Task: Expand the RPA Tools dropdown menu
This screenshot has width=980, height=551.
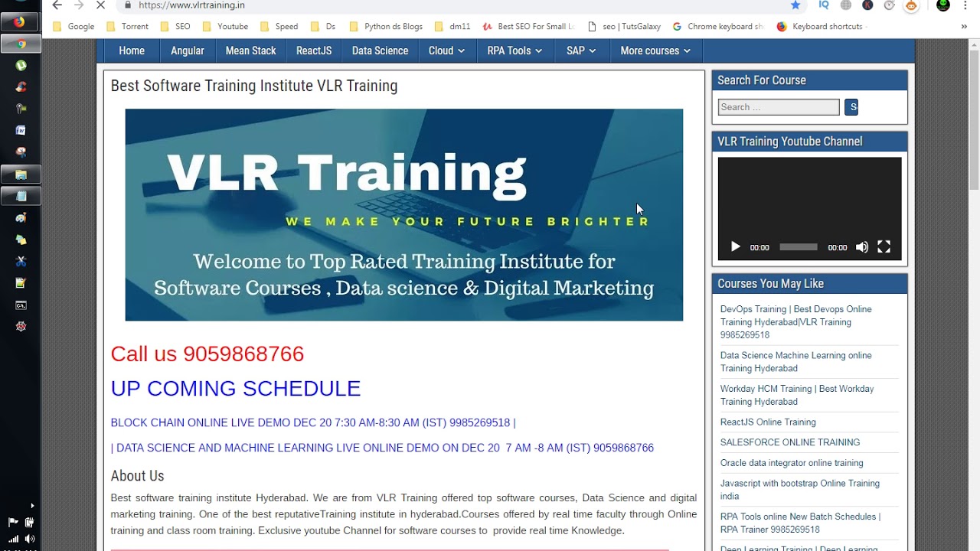Action: pyautogui.click(x=514, y=51)
